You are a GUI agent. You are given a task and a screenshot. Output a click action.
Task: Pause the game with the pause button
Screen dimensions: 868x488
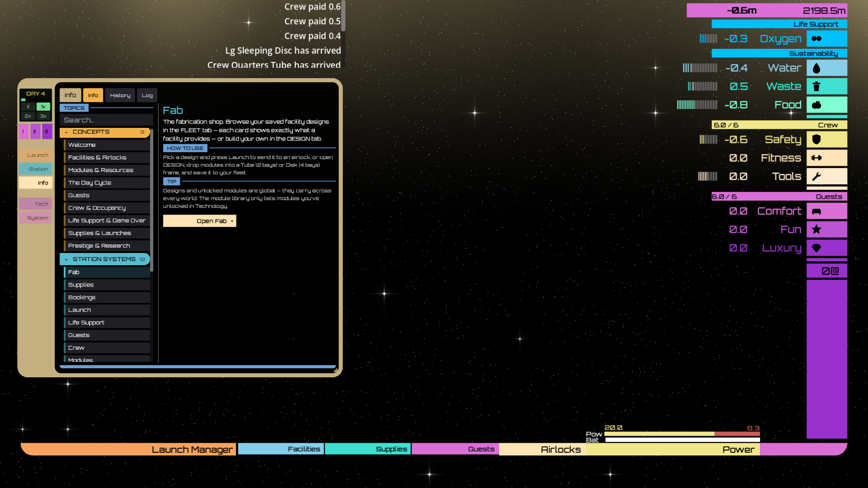[x=28, y=107]
